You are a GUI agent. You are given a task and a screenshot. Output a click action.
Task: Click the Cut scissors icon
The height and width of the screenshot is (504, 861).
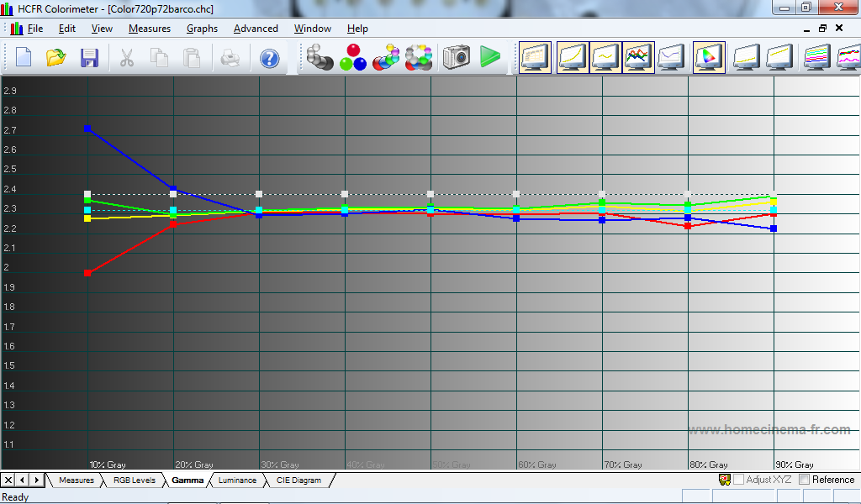[127, 58]
